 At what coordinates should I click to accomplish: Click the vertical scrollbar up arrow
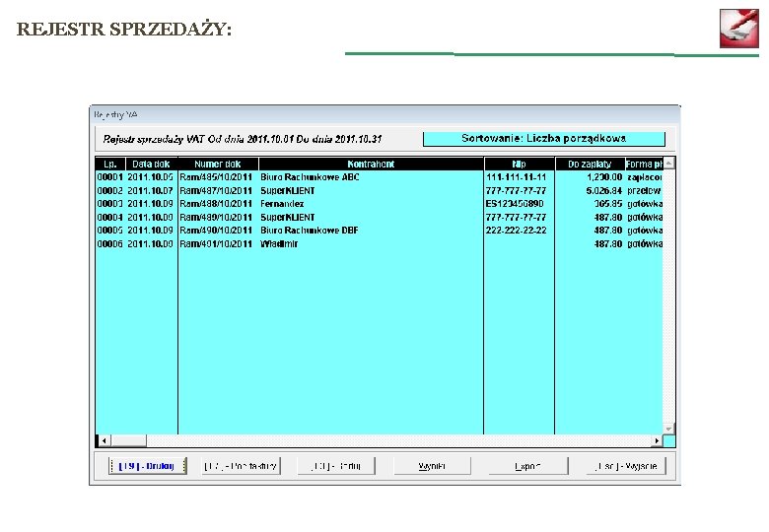point(669,164)
